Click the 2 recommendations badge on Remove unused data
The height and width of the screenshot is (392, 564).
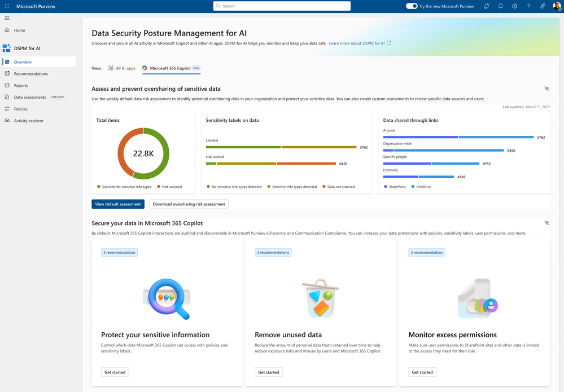273,252
